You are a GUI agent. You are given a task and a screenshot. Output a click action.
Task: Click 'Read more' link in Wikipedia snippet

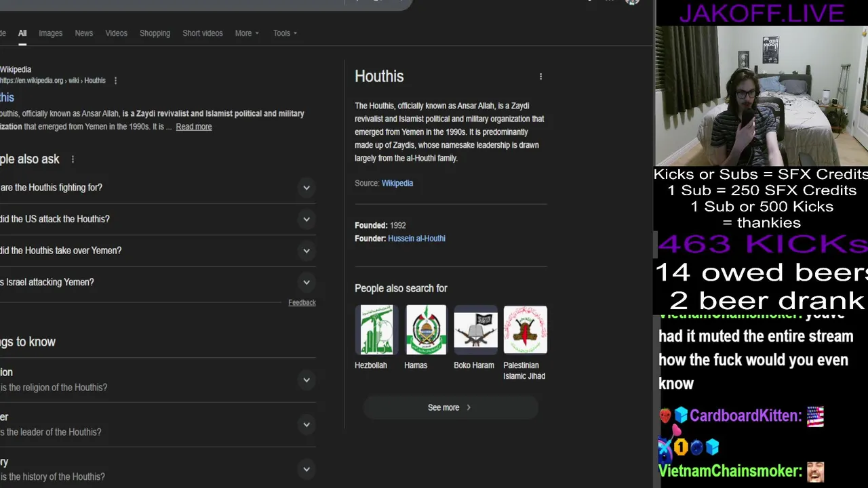click(x=194, y=127)
